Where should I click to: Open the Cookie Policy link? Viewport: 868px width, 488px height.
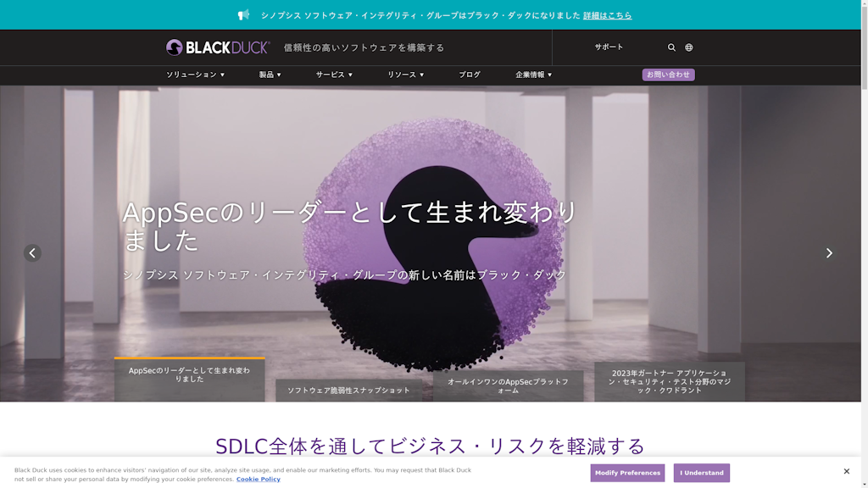[259, 479]
